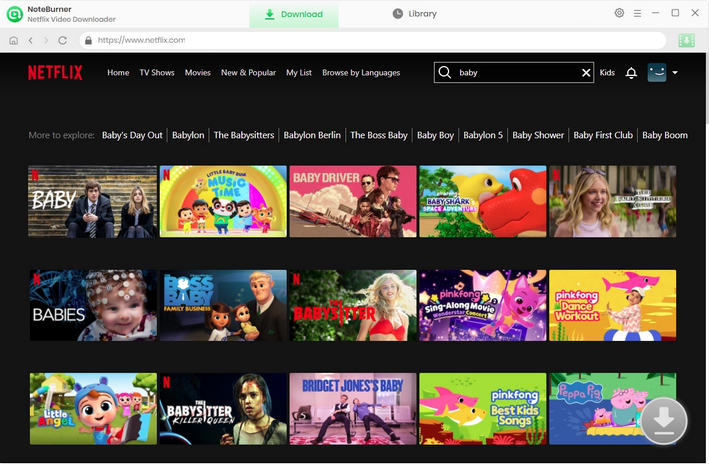
Task: Open Movies menu item
Action: point(198,72)
